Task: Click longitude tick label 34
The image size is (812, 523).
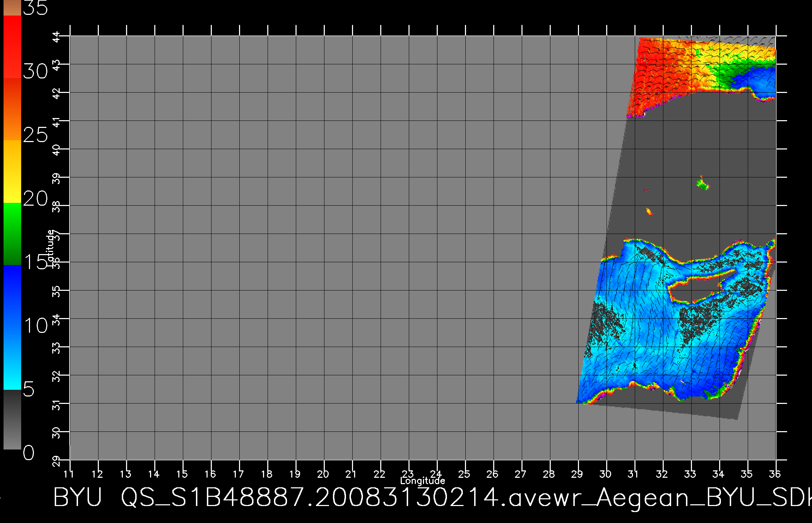Action: [718, 474]
